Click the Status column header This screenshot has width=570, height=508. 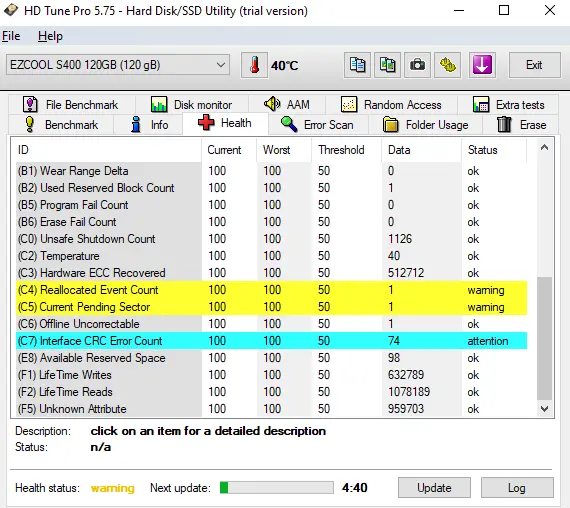click(x=494, y=150)
